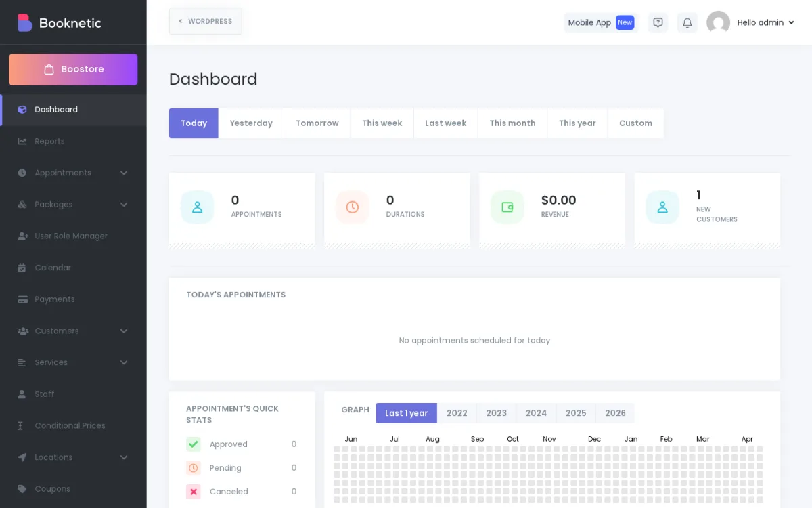Click the Reports chart icon
This screenshot has width=812, height=508.
coord(22,142)
